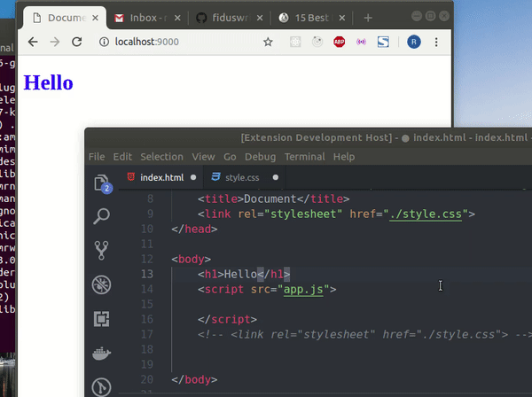Click unsaved dot on style.css tab

point(276,177)
